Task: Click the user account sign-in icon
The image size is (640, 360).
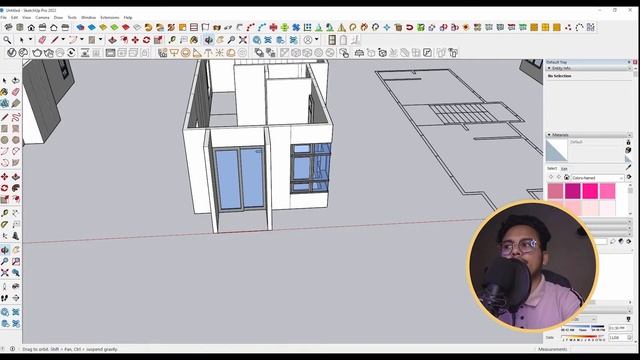Action: pos(308,40)
